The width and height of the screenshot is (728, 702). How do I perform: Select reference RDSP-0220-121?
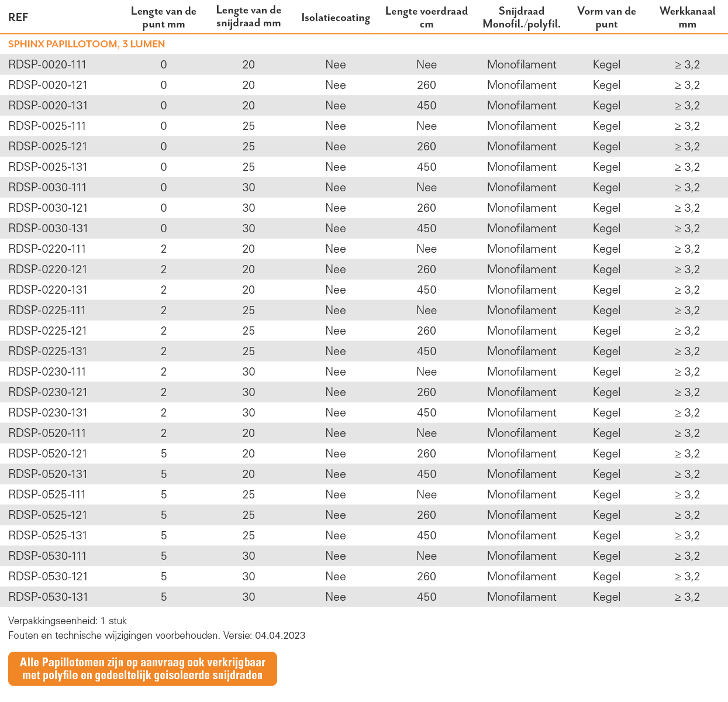tap(48, 269)
